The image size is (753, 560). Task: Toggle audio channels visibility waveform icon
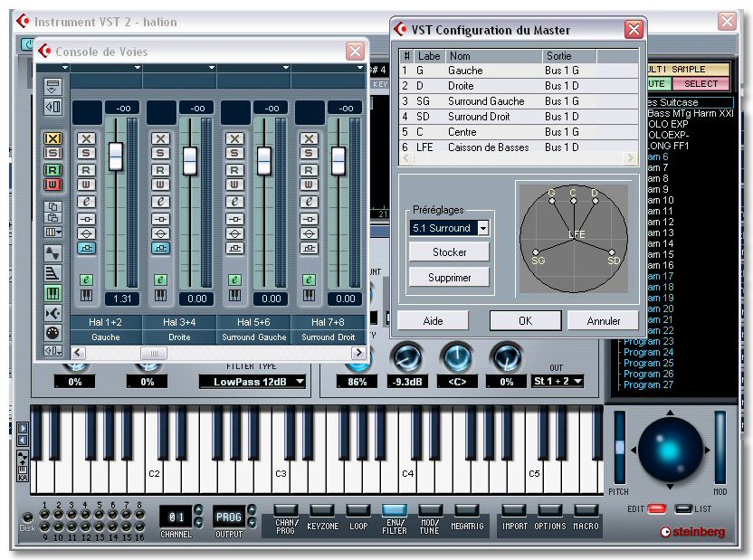point(52,252)
